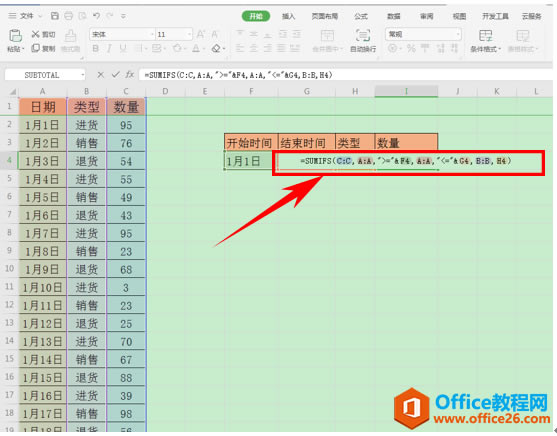Click the select-all corner triangle

[12, 92]
